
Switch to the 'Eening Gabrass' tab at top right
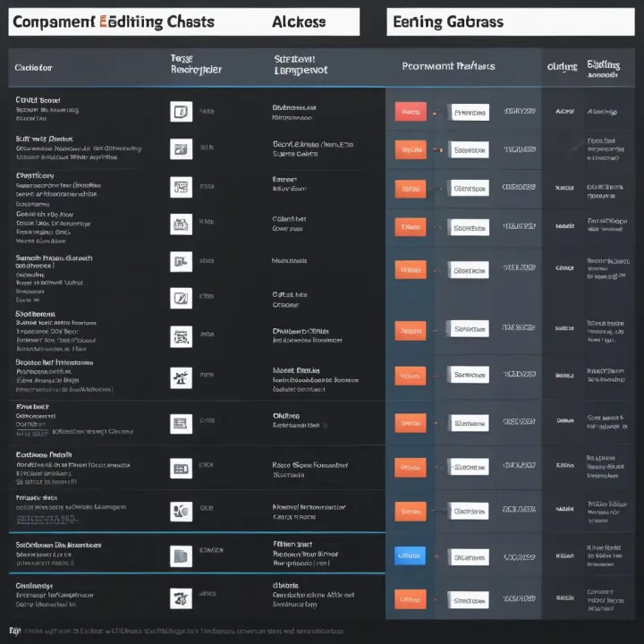click(448, 22)
